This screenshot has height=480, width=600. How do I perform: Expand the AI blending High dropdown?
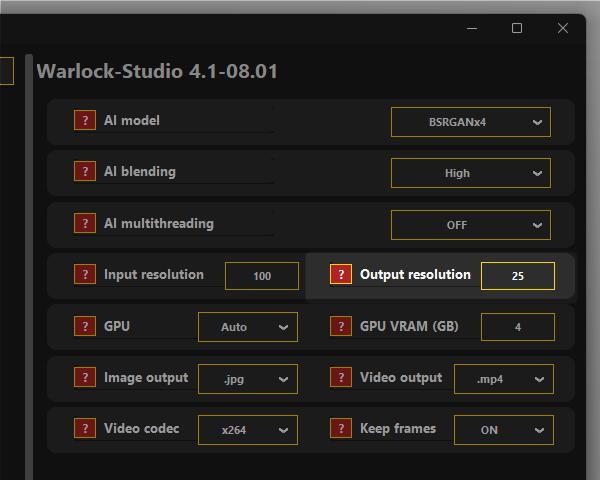pyautogui.click(x=471, y=173)
